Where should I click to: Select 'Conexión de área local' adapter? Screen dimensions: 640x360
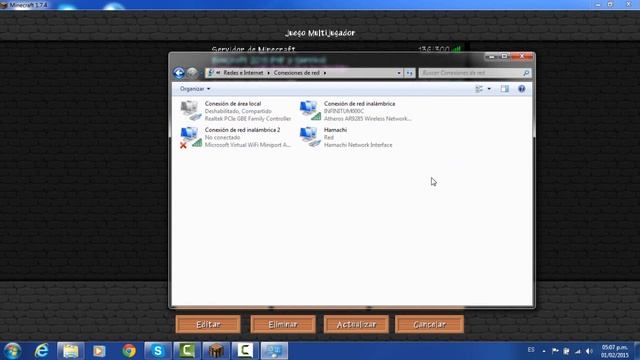[236, 111]
